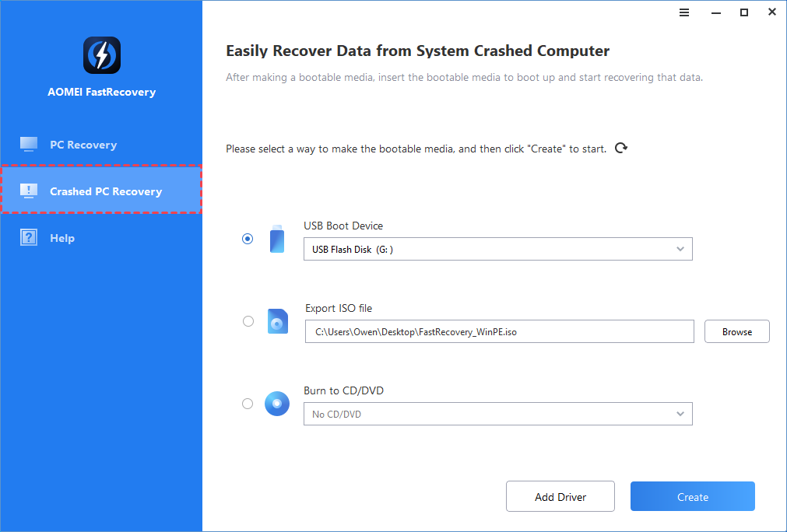The width and height of the screenshot is (787, 532).
Task: Click the Browse button
Action: click(x=736, y=331)
